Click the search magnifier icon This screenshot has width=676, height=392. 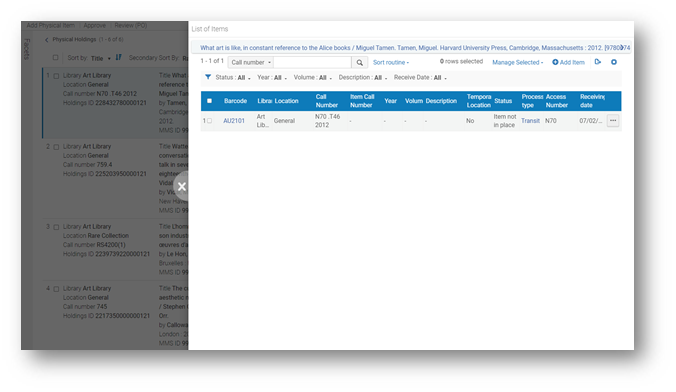click(x=359, y=63)
